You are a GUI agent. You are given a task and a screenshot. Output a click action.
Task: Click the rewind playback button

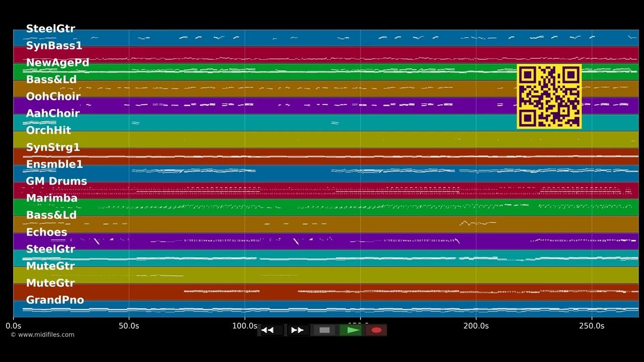(x=270, y=330)
